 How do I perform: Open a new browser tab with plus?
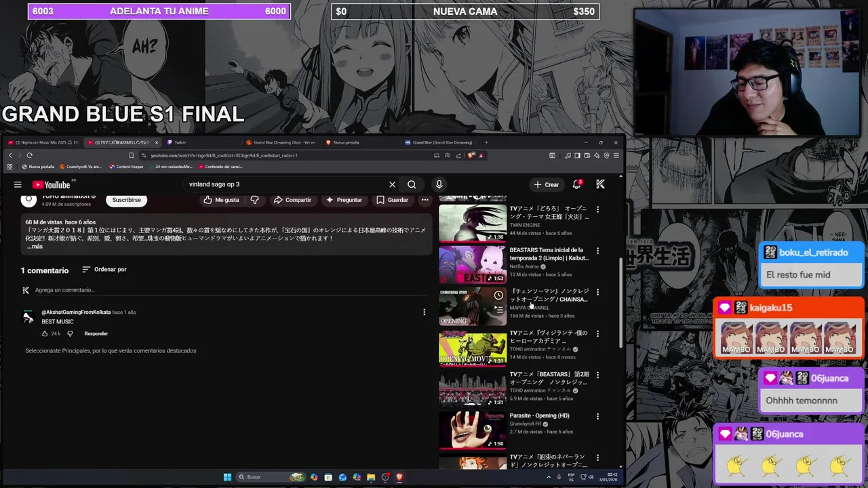pos(486,142)
